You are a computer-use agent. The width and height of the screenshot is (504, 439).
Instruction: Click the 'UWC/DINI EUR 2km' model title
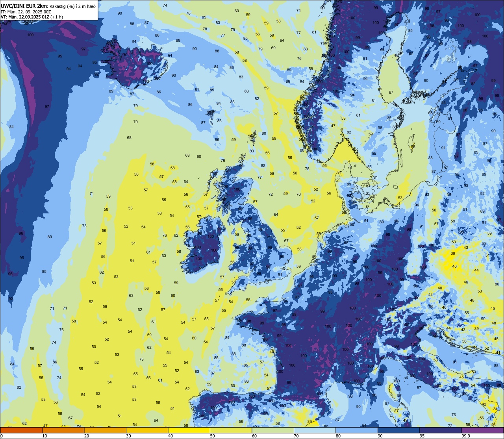point(24,6)
